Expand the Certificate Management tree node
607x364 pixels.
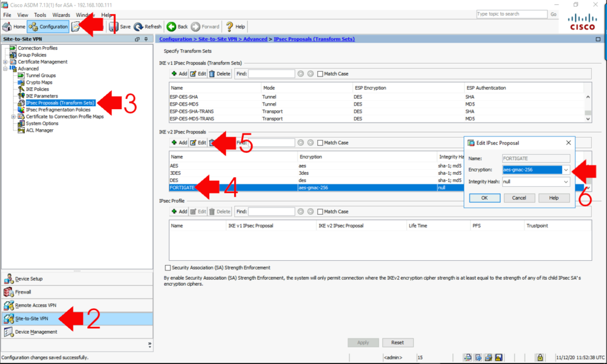(5, 62)
